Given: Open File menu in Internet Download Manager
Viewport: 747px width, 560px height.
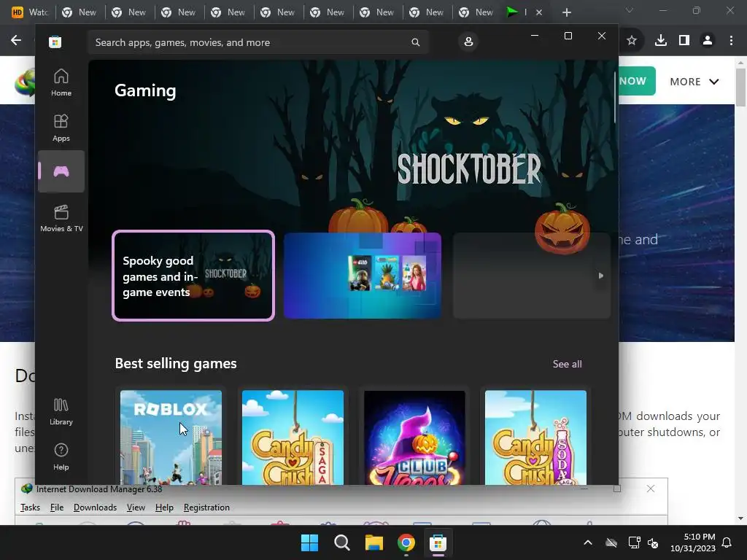Looking at the screenshot, I should point(57,507).
